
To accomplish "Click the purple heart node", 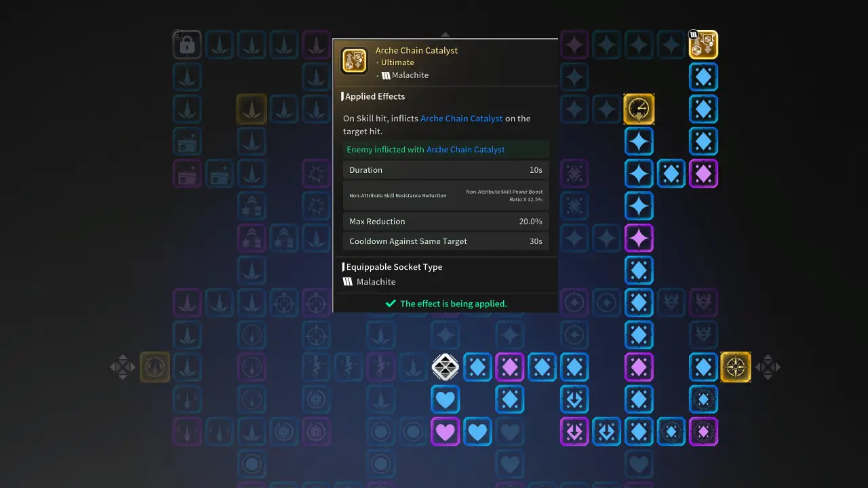I will (x=445, y=431).
